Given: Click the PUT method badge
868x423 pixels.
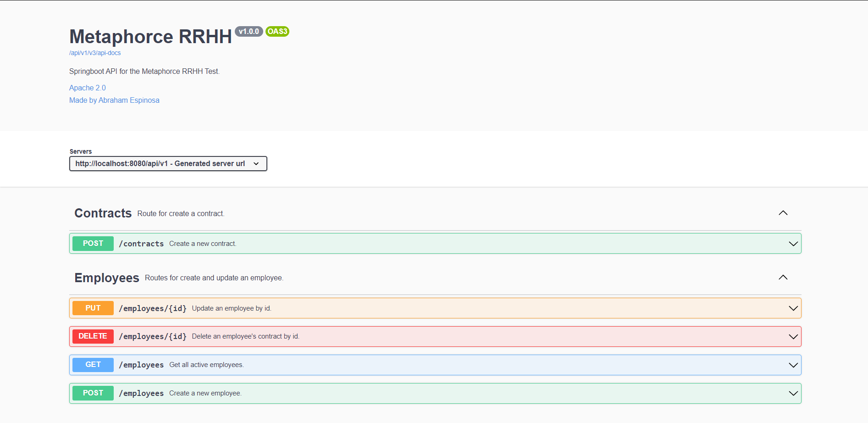Looking at the screenshot, I should click(x=93, y=308).
